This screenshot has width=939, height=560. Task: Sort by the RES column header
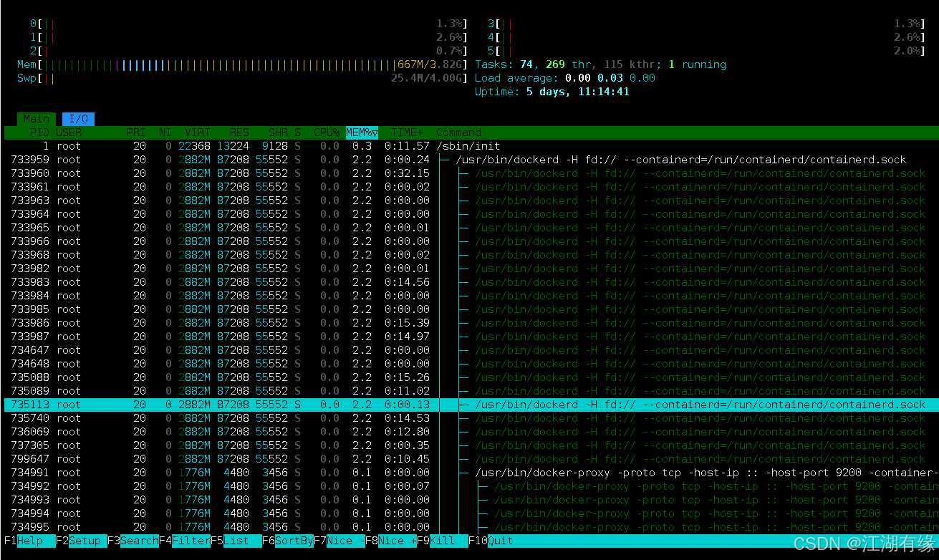click(x=239, y=132)
